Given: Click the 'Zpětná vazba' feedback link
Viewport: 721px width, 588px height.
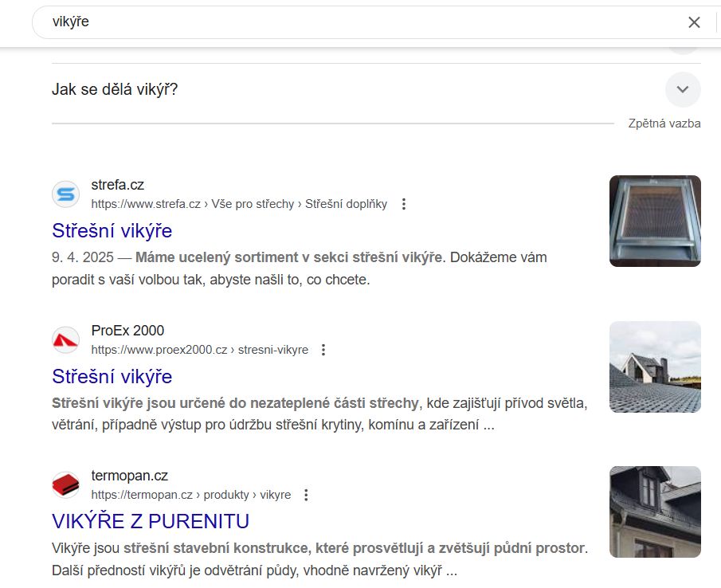Looking at the screenshot, I should [664, 123].
